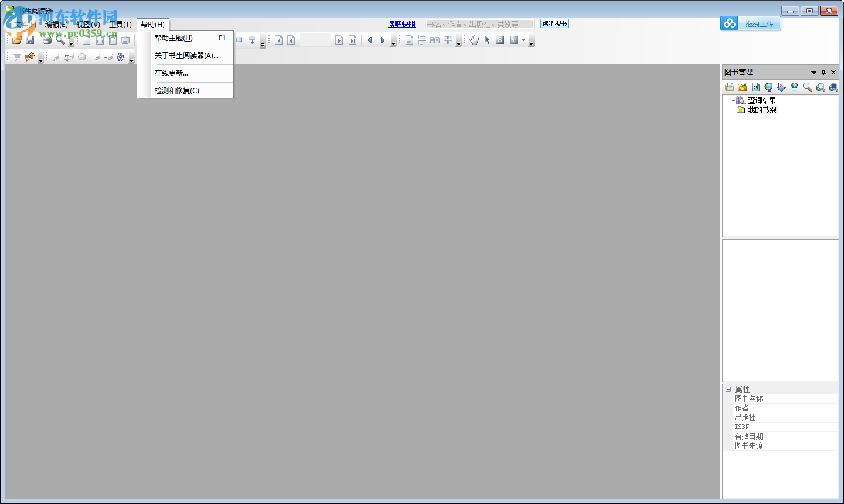Select 我的书架 in the tree
Screen dimensions: 844x504
coord(762,110)
